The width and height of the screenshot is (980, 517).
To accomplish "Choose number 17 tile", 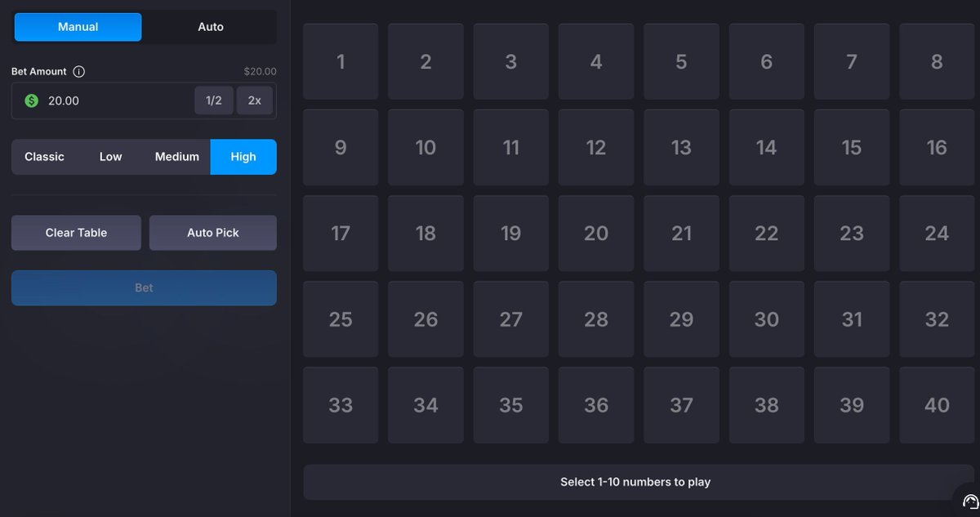I will pyautogui.click(x=341, y=234).
